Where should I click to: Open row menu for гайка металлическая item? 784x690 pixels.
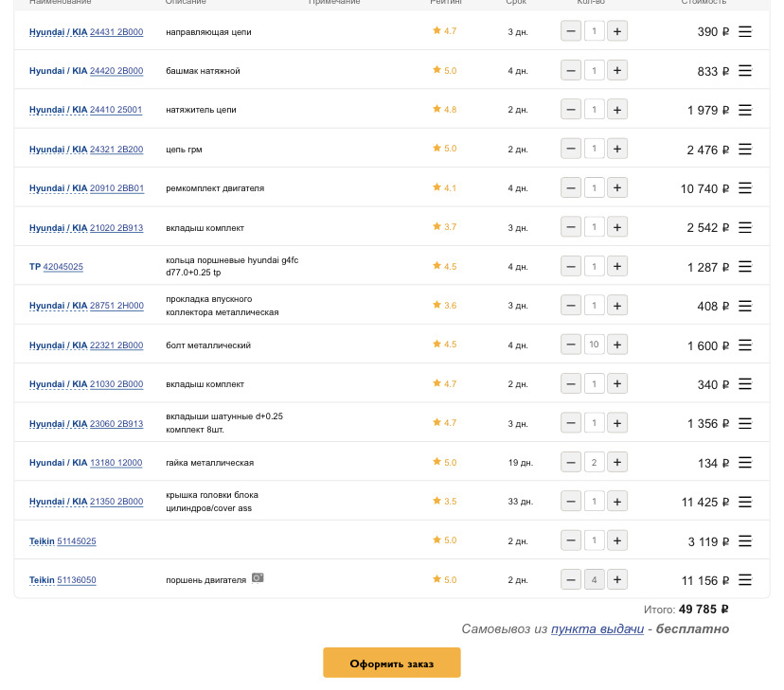click(x=744, y=463)
